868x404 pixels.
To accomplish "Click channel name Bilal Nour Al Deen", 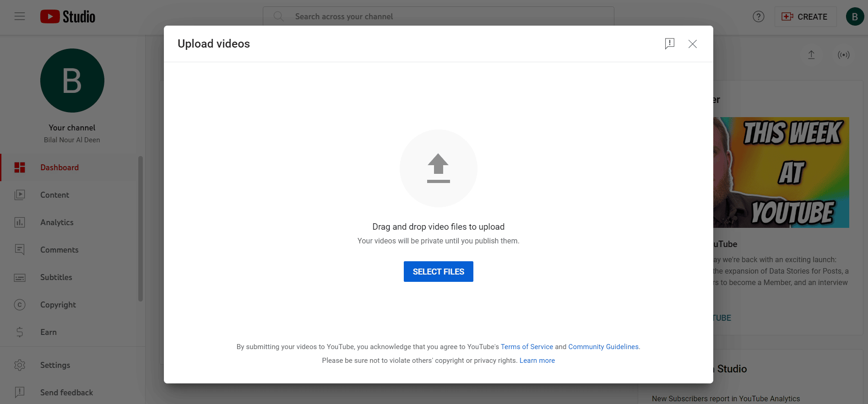I will (x=72, y=140).
